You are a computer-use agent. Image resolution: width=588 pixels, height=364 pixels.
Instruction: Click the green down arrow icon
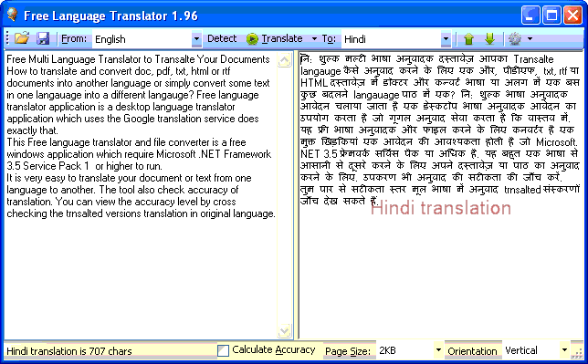click(489, 38)
